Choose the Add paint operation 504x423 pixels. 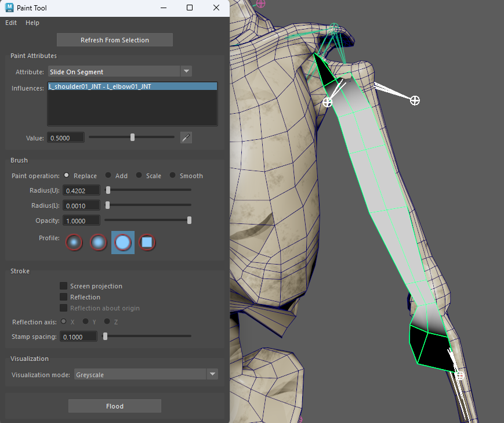pos(108,176)
